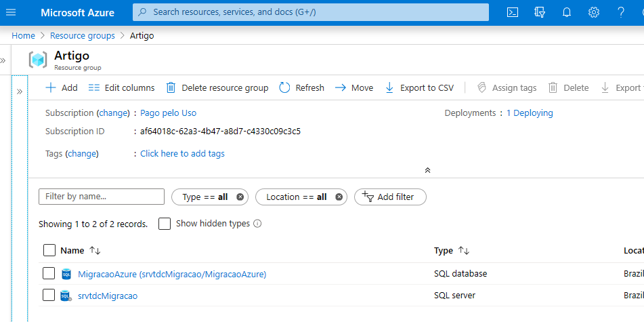The height and width of the screenshot is (322, 644).
Task: Toggle Show hidden types checkbox
Action: (165, 224)
